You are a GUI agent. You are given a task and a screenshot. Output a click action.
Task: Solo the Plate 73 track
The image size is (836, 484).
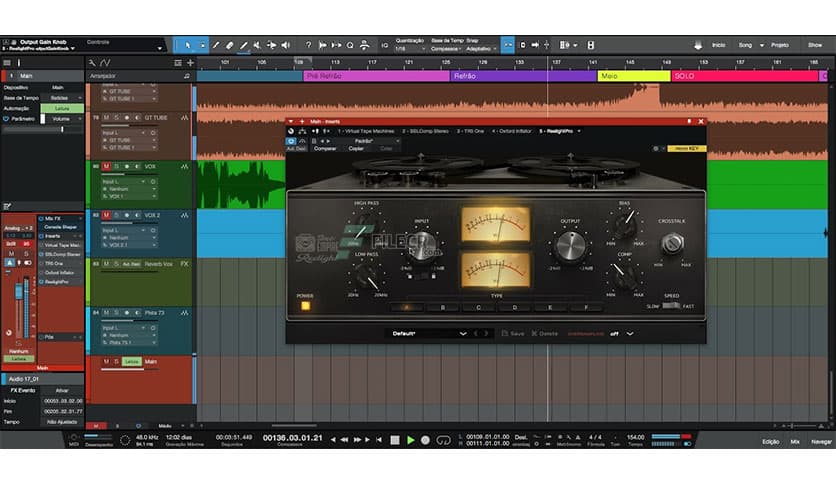(x=116, y=313)
